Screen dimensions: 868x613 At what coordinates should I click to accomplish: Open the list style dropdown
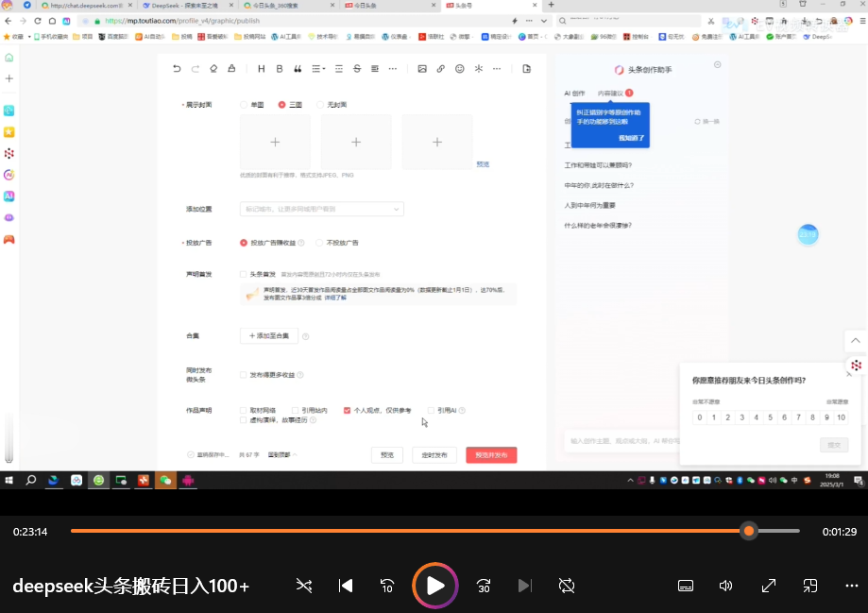(318, 69)
